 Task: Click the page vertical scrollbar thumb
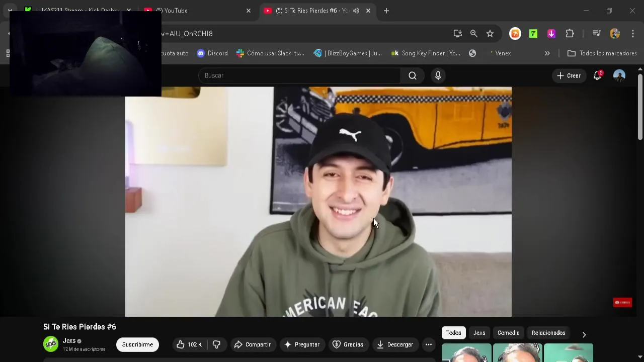[640, 107]
